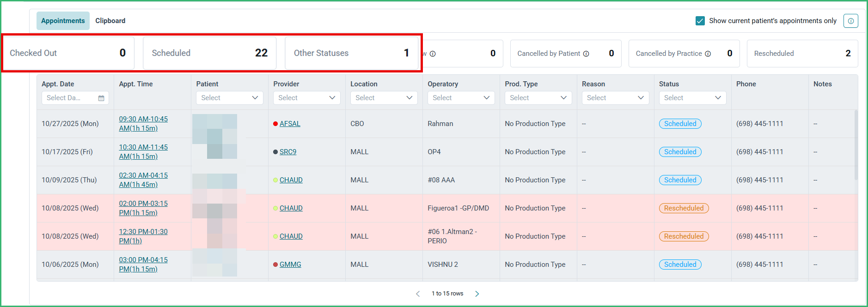The height and width of the screenshot is (307, 868).
Task: Click the info icon left of Cancelled by Patient
Action: pyautogui.click(x=433, y=54)
